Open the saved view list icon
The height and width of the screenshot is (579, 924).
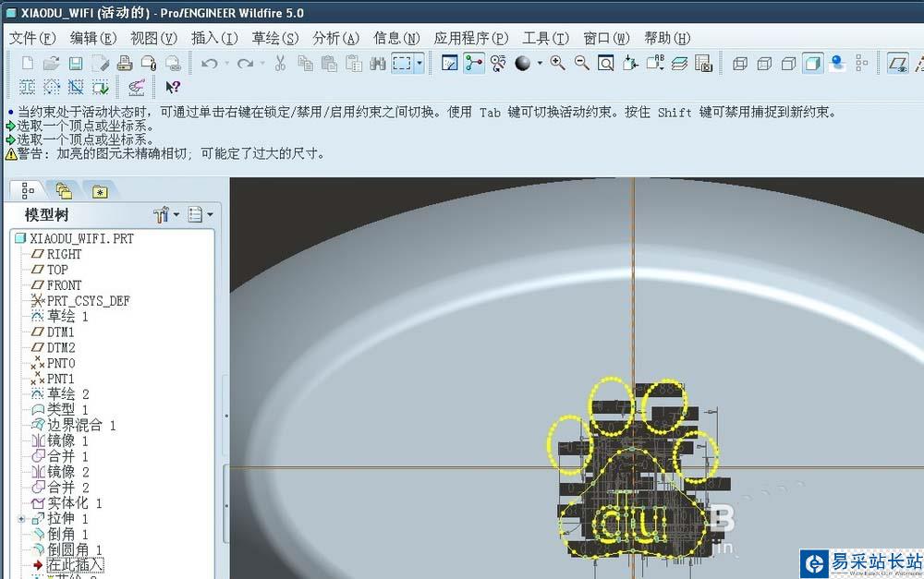tap(655, 63)
